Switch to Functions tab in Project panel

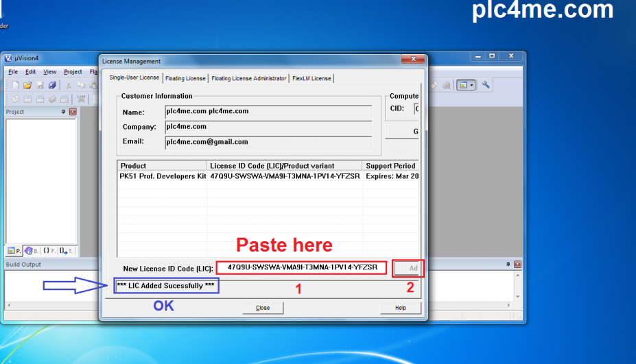49,251
